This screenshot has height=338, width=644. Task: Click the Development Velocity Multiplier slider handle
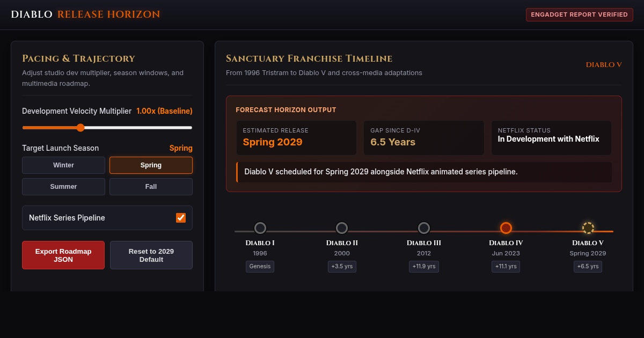[80, 128]
